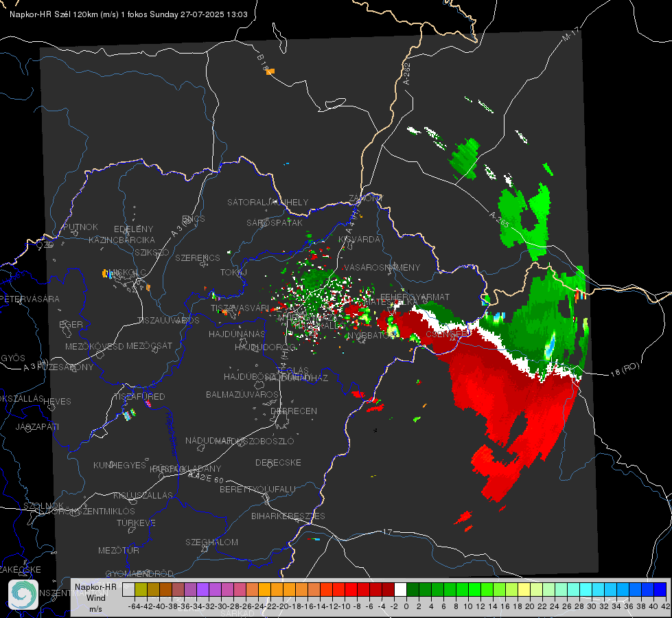Select the dark green swatch after 0
Image resolution: width=672 pixels, height=618 pixels.
point(413,590)
